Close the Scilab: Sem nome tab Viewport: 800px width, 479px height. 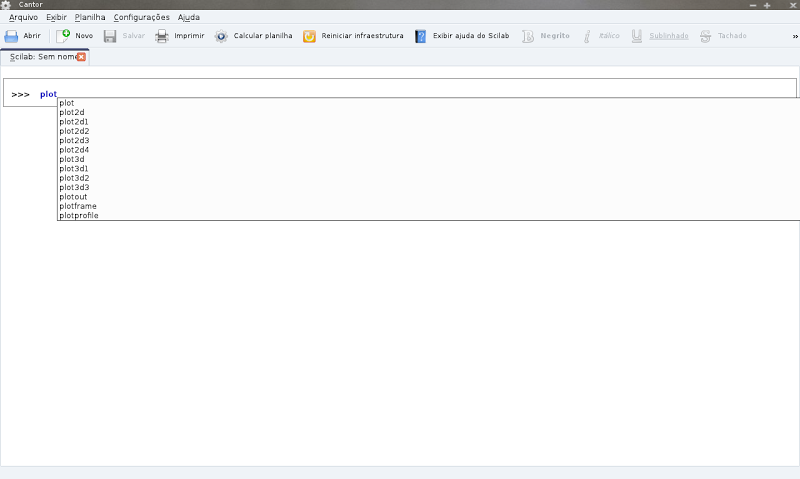[81, 57]
